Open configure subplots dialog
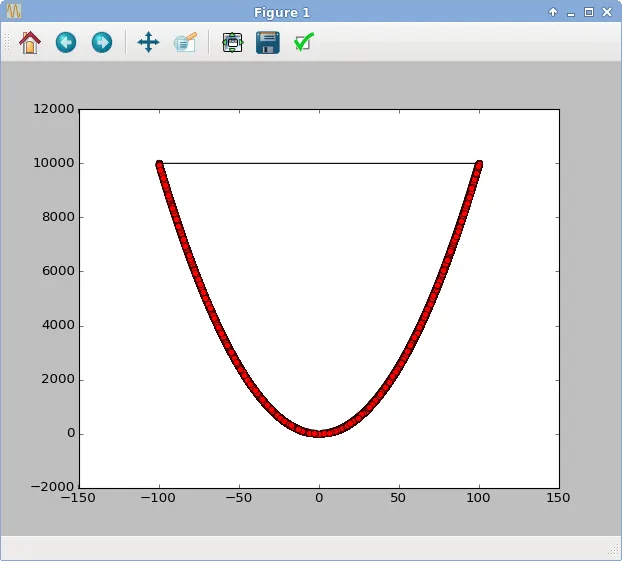The height and width of the screenshot is (561, 622). (232, 42)
